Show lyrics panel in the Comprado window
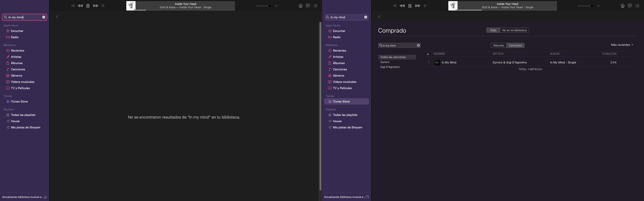The height and width of the screenshot is (201, 644). 630,6
